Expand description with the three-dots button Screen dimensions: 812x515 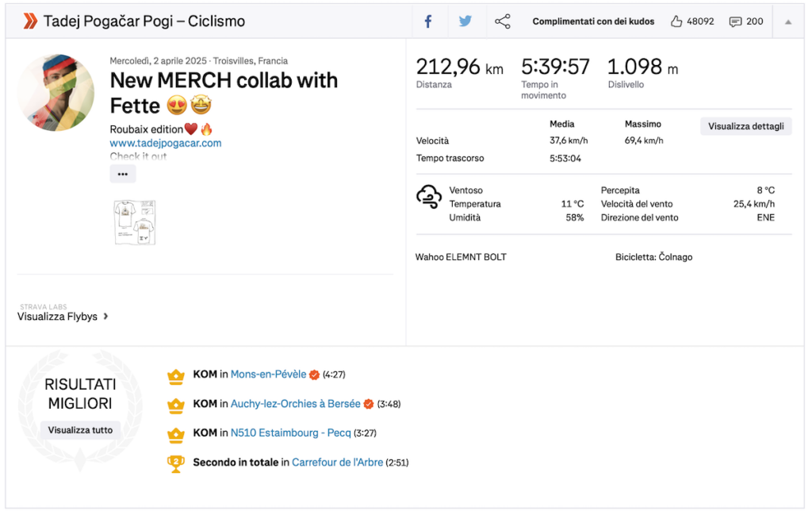point(123,174)
